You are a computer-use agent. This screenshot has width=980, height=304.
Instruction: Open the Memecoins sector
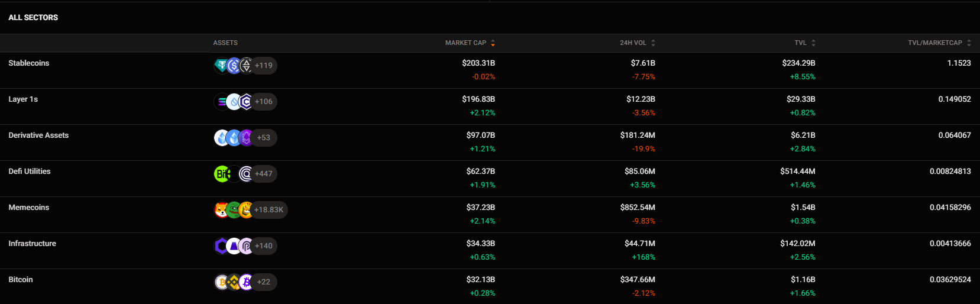pyautogui.click(x=29, y=208)
